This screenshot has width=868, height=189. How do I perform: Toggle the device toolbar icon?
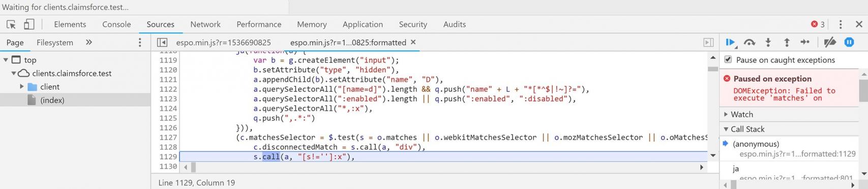coord(29,24)
